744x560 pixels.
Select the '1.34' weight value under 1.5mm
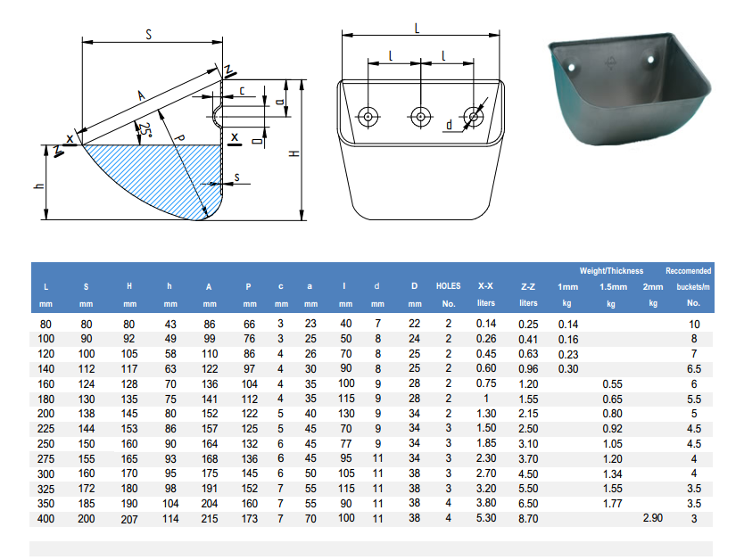(x=612, y=474)
